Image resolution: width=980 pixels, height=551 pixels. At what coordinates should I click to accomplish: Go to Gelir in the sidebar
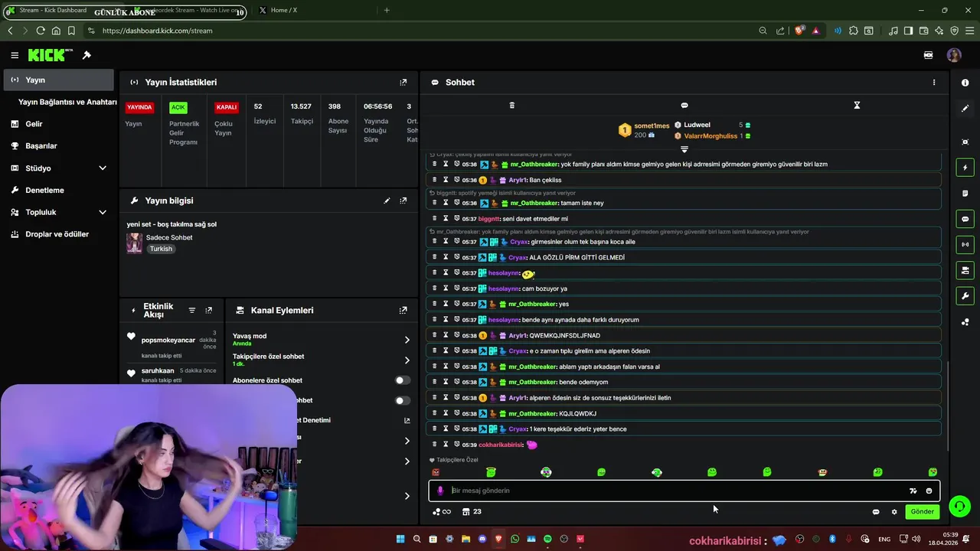click(34, 124)
